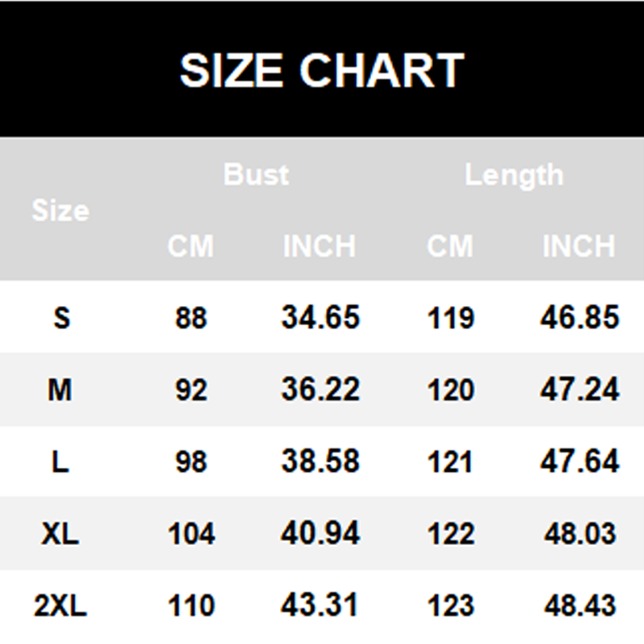Select the XL size row label
644x644 pixels.
pos(60,534)
